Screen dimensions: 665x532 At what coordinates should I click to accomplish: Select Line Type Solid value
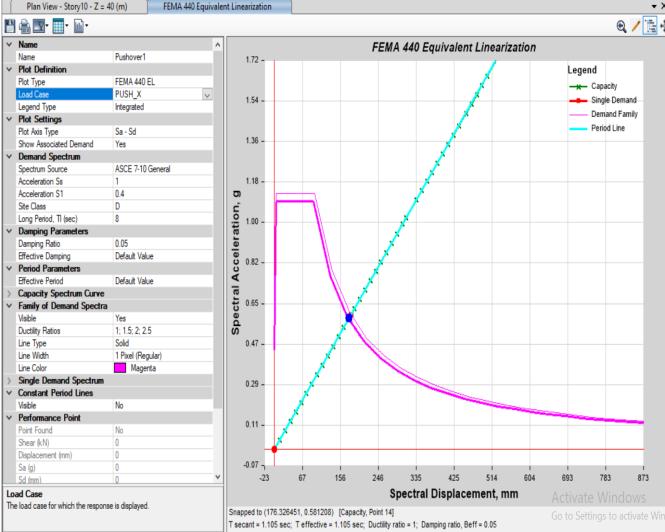click(163, 343)
